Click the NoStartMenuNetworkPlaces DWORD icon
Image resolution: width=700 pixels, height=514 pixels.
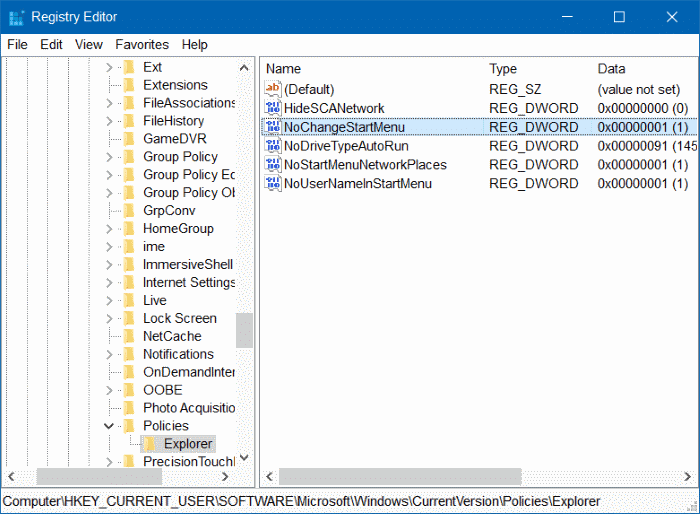click(x=273, y=164)
